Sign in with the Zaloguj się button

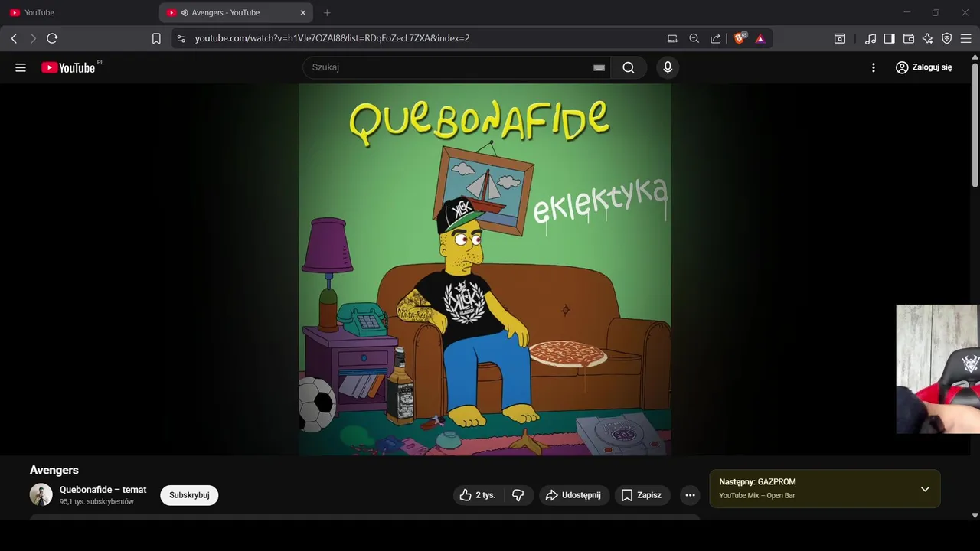[x=924, y=67]
